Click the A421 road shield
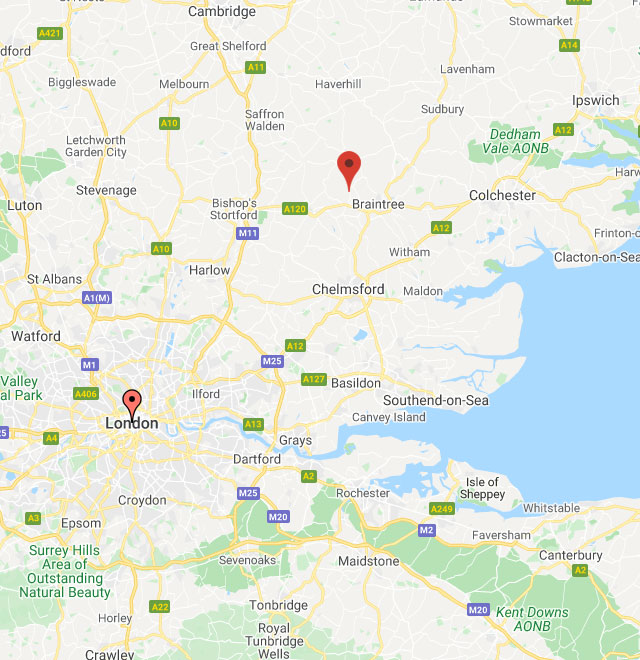Screen dimensions: 640x660 50,33
